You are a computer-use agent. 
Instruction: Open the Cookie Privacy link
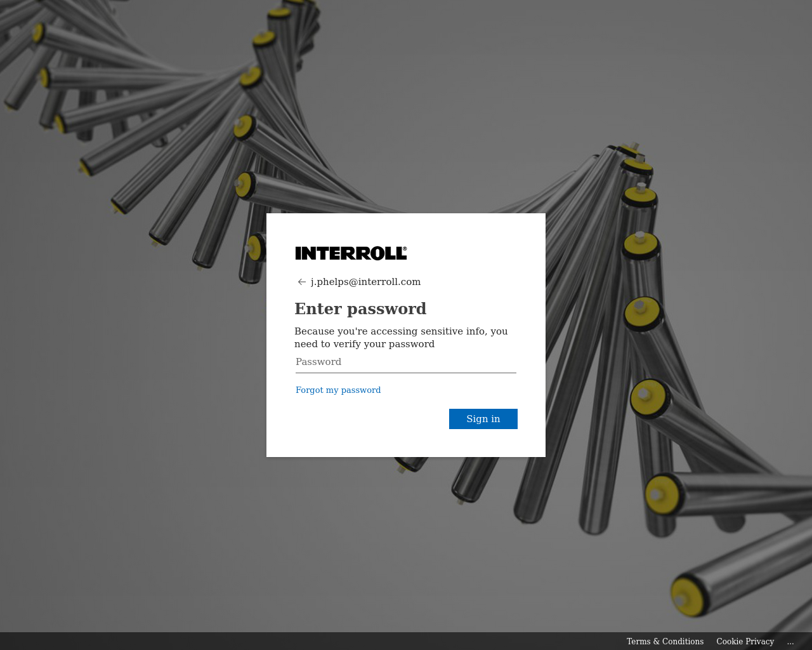745,641
